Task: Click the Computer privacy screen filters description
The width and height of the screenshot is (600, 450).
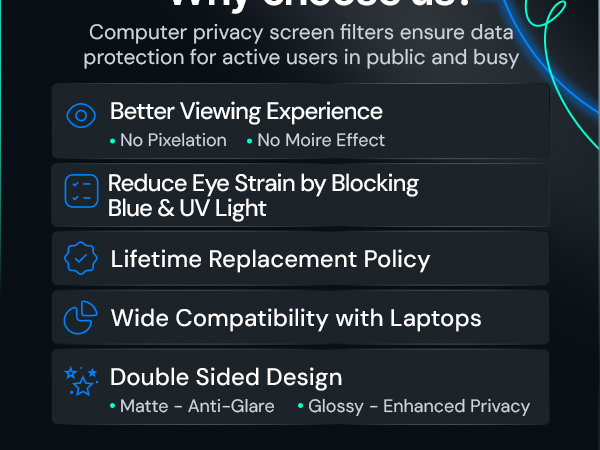Action: [x=301, y=45]
